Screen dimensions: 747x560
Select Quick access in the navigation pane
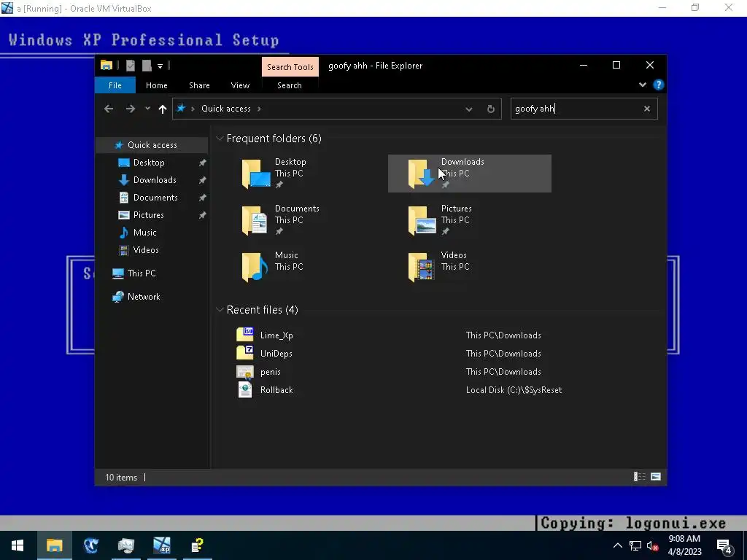(152, 145)
